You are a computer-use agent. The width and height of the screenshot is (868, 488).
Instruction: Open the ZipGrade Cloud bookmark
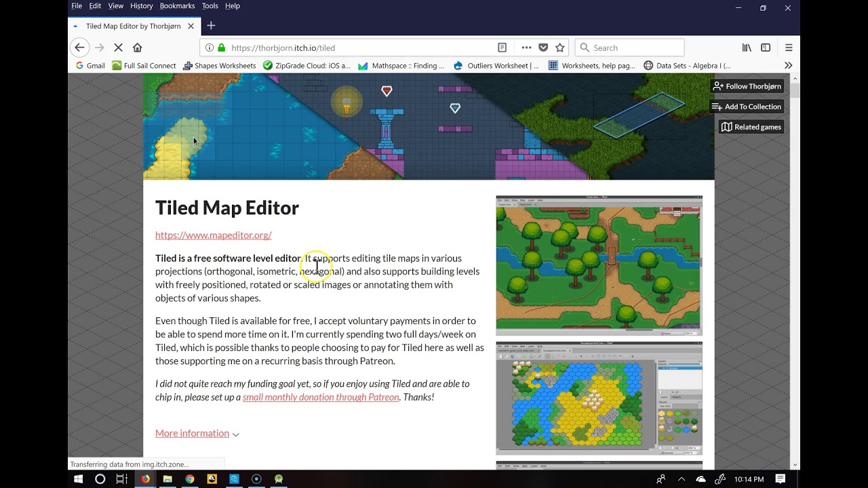307,66
